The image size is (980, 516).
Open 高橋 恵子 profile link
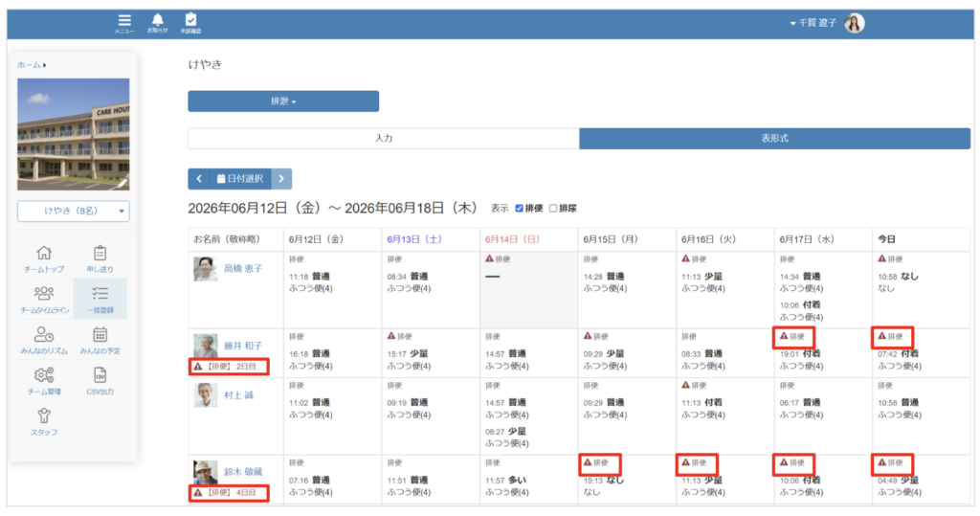click(243, 268)
